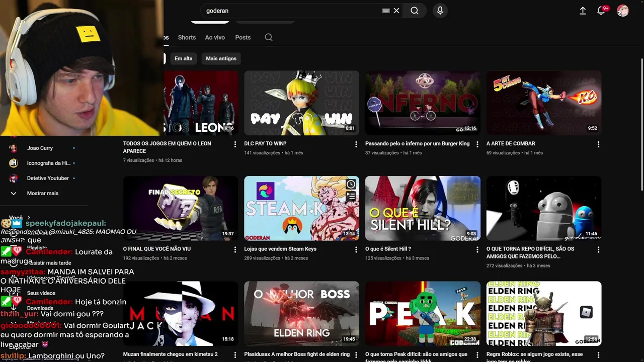Open the account avatar menu
644x362 pixels.
click(623, 11)
